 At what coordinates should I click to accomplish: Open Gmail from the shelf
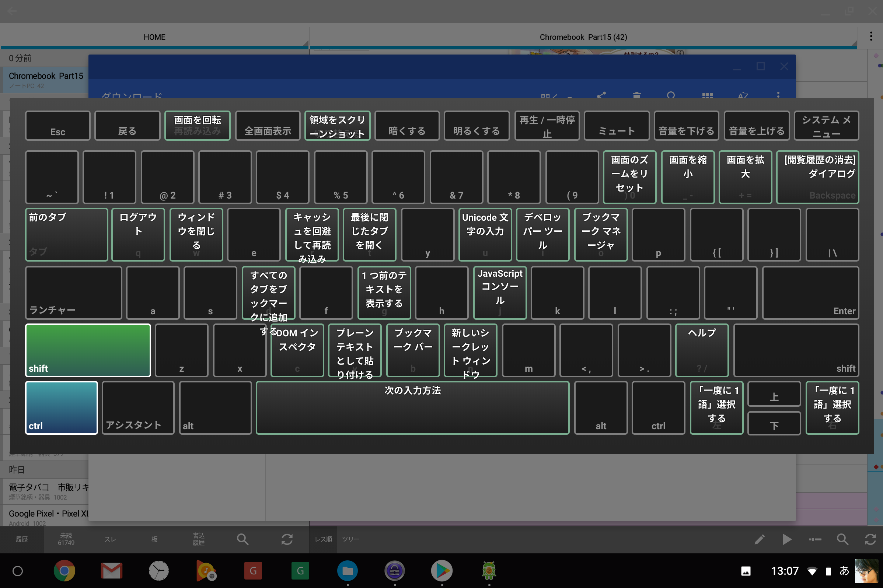point(111,571)
